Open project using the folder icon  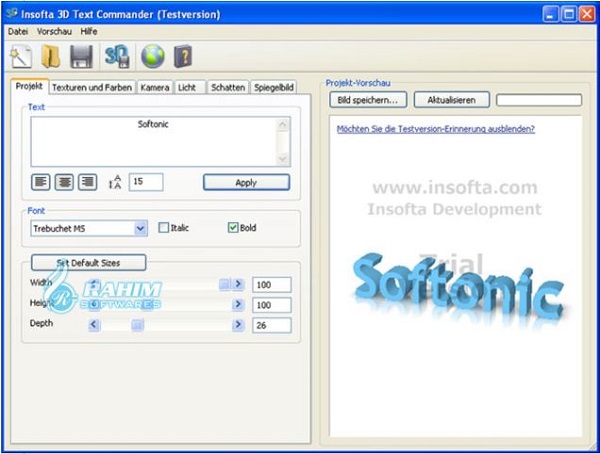click(x=51, y=57)
